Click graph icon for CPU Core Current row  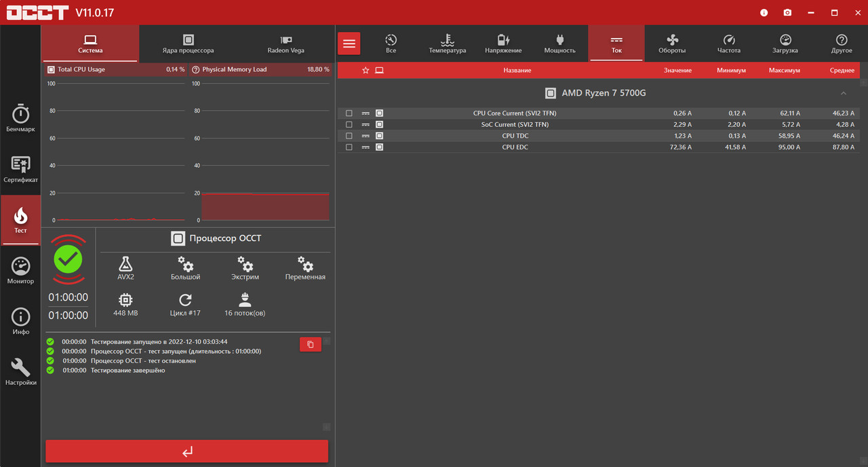coord(366,113)
